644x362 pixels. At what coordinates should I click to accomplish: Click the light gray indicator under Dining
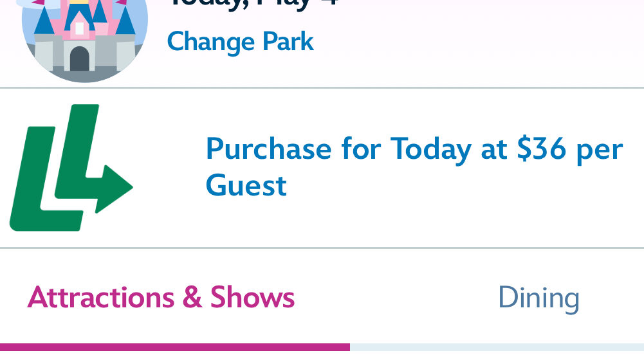click(497, 347)
